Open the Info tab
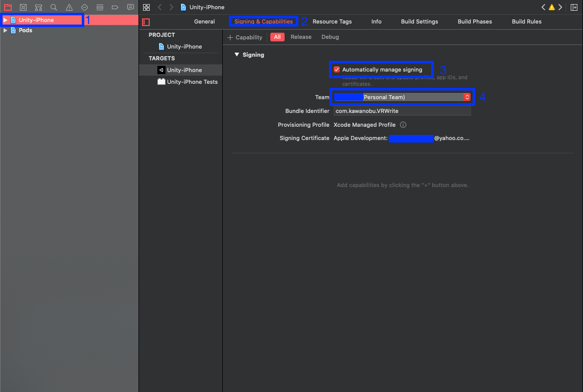Viewport: 583px width, 392px height. tap(376, 21)
